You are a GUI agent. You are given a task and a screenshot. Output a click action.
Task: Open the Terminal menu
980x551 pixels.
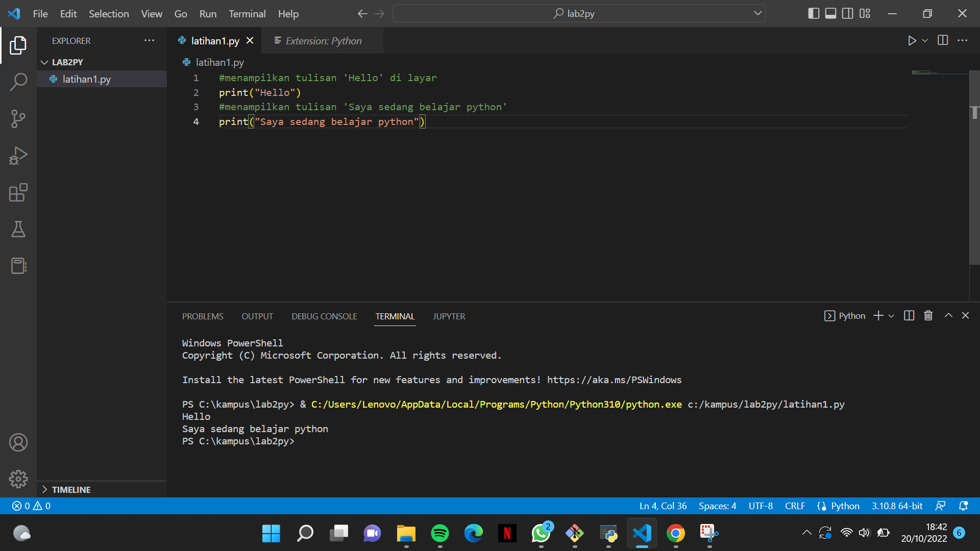point(247,14)
